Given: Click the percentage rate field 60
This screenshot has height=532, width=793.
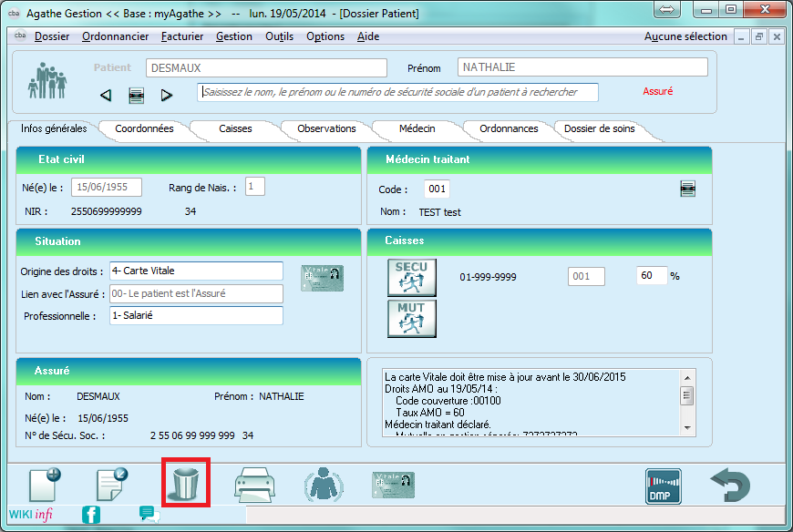Looking at the screenshot, I should 652,275.
